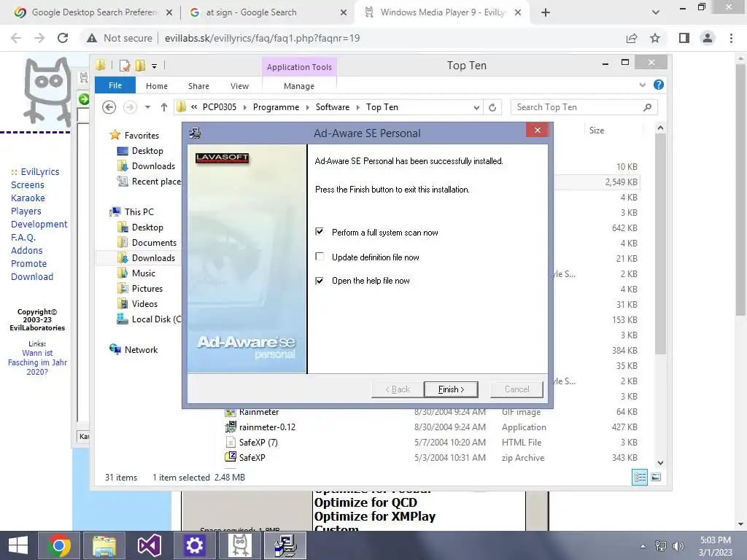Select Downloads under Favorites
This screenshot has width=747, height=560.
pyautogui.click(x=153, y=166)
